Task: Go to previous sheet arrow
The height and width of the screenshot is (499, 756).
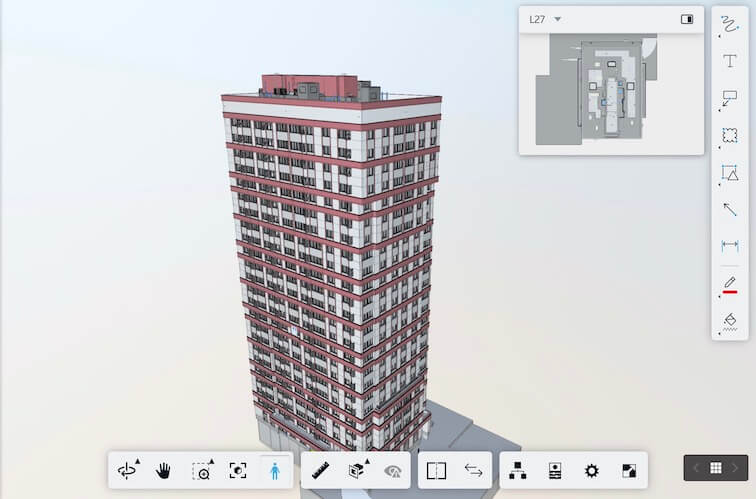Action: tap(696, 468)
